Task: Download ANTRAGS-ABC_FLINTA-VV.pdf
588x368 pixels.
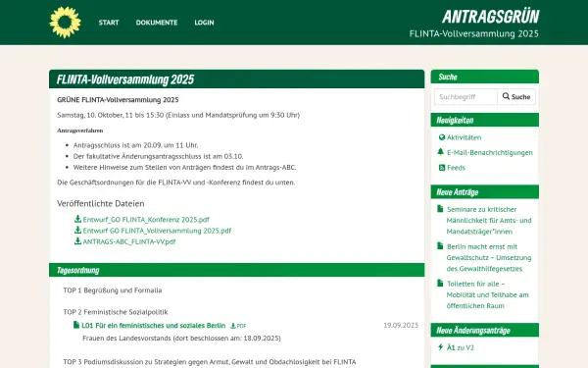Action: [x=129, y=241]
